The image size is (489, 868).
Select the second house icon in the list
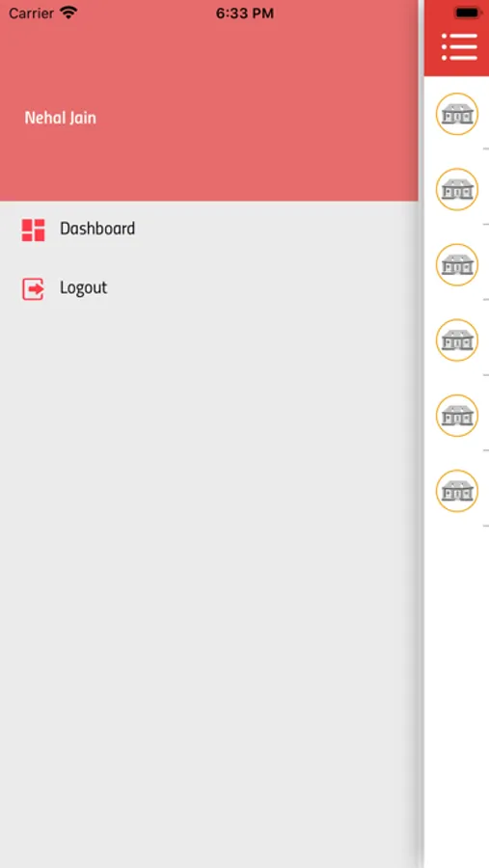(457, 189)
